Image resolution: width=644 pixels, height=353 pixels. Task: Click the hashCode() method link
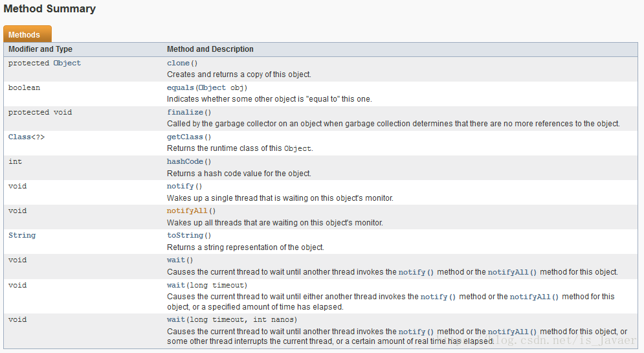click(186, 161)
